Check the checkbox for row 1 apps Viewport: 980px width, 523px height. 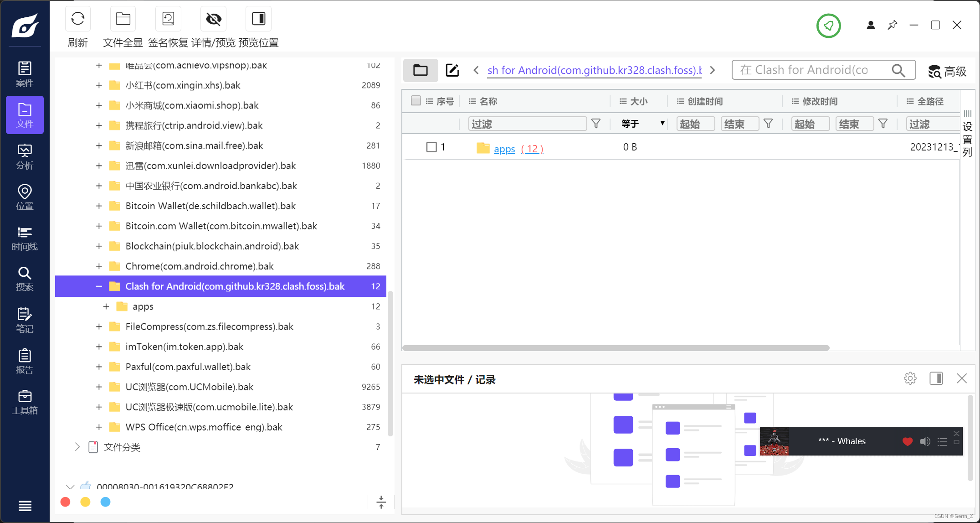point(431,147)
